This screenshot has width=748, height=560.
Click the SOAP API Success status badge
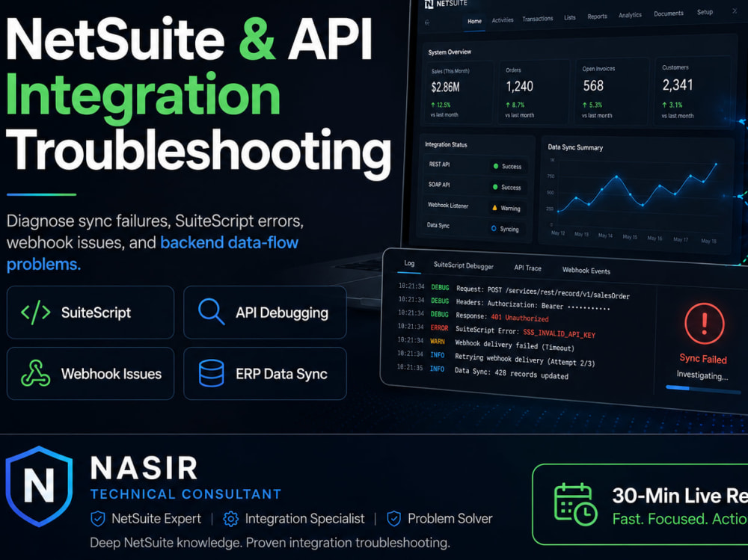click(508, 187)
